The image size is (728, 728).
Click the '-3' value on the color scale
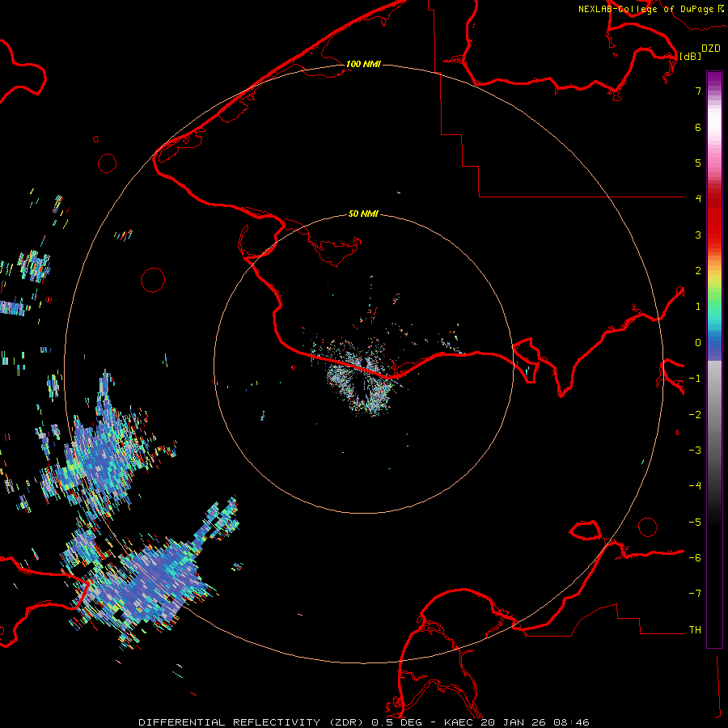click(x=695, y=451)
